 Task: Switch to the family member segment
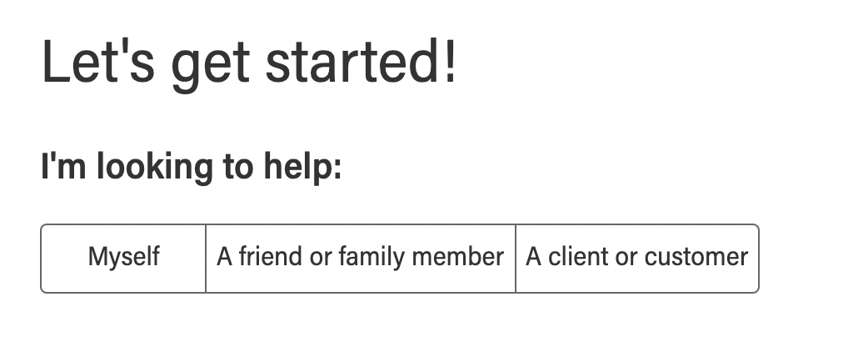[x=360, y=258]
